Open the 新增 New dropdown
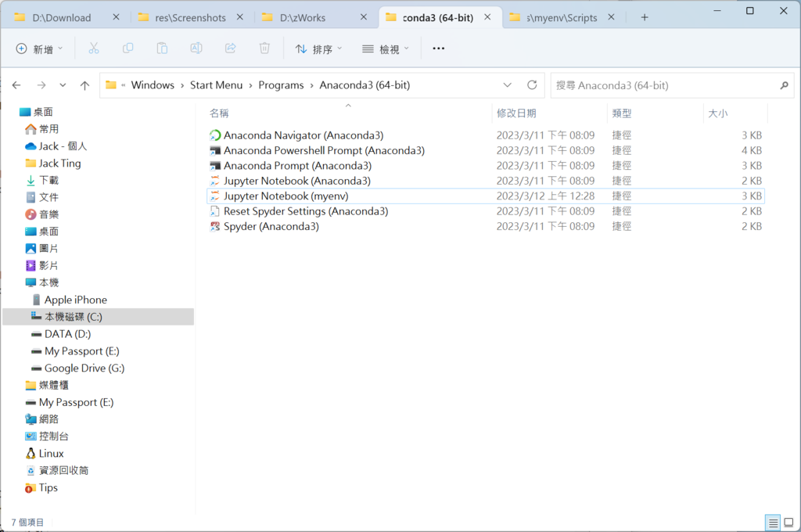Viewport: 801px width, 532px height. click(39, 49)
